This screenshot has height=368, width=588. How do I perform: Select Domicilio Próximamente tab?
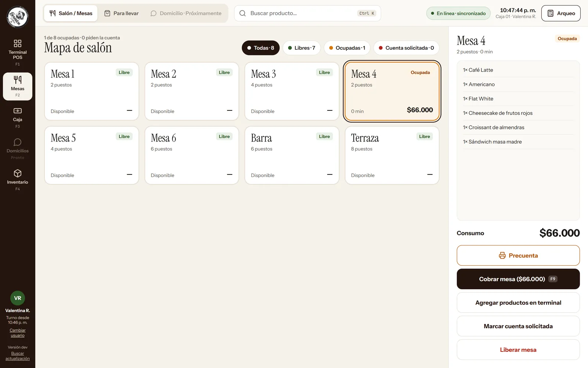tap(186, 13)
